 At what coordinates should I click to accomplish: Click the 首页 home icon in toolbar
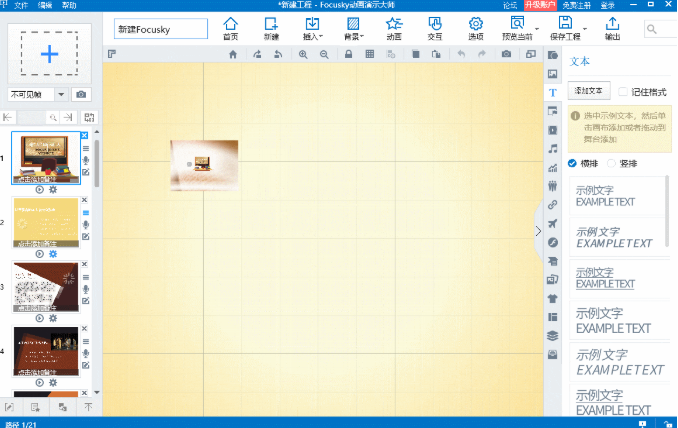click(x=230, y=28)
